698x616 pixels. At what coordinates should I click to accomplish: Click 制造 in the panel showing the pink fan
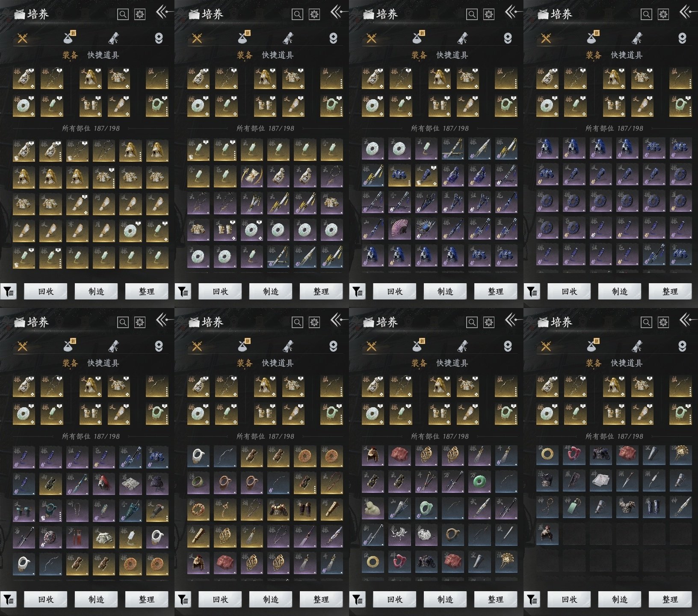445,291
